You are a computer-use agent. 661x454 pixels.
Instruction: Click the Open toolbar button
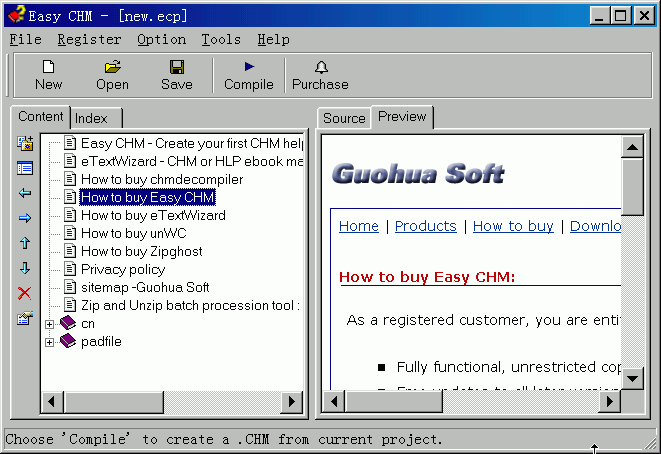point(112,75)
